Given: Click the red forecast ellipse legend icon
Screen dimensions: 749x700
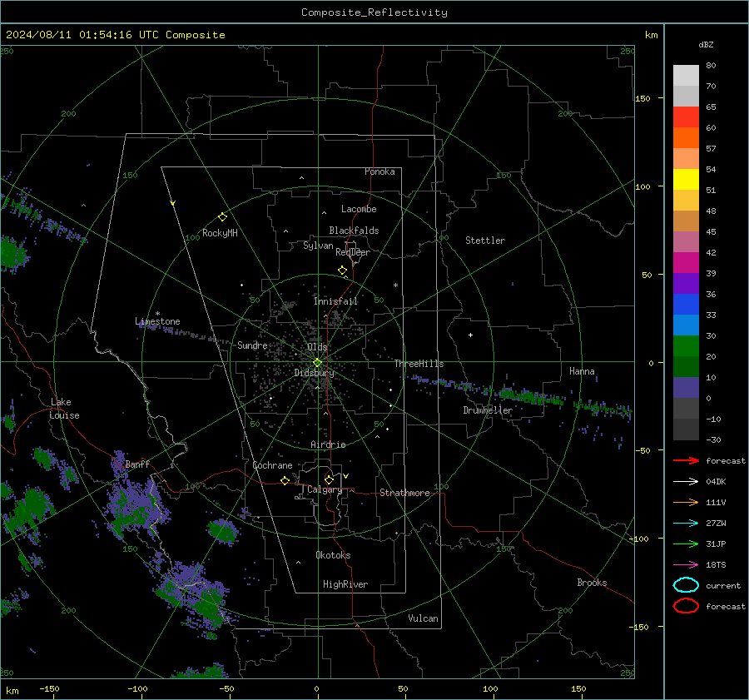Looking at the screenshot, I should [x=686, y=606].
